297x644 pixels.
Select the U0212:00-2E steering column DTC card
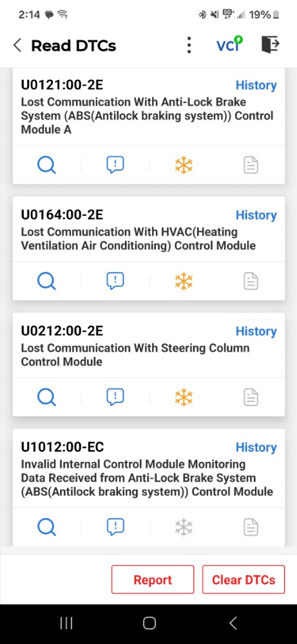(x=149, y=365)
